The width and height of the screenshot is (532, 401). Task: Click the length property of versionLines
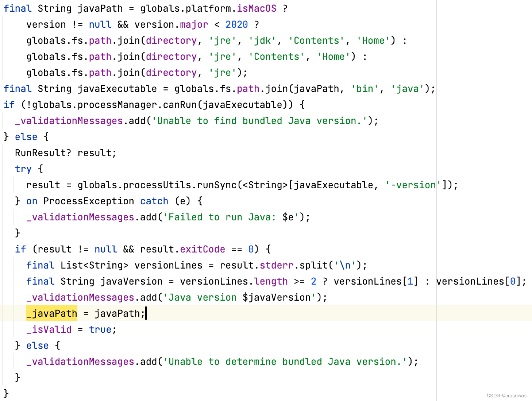coord(271,281)
